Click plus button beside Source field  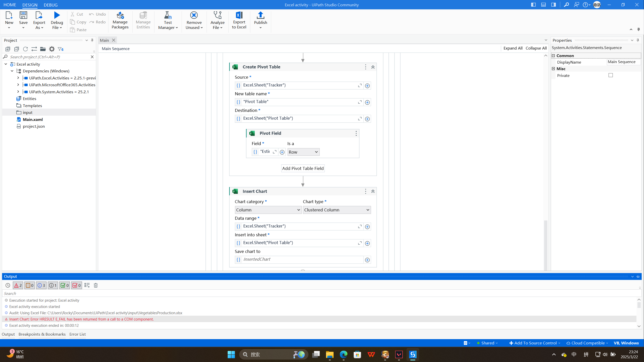pos(367,86)
